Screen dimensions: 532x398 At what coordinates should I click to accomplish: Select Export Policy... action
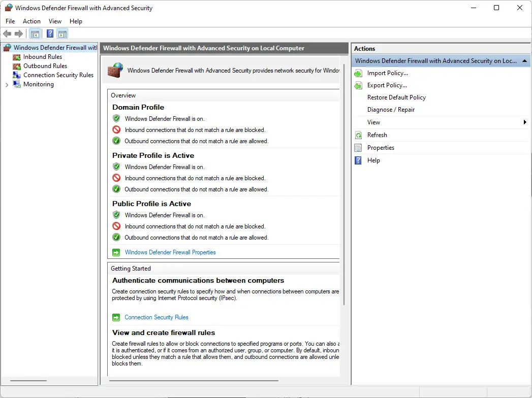pos(387,85)
